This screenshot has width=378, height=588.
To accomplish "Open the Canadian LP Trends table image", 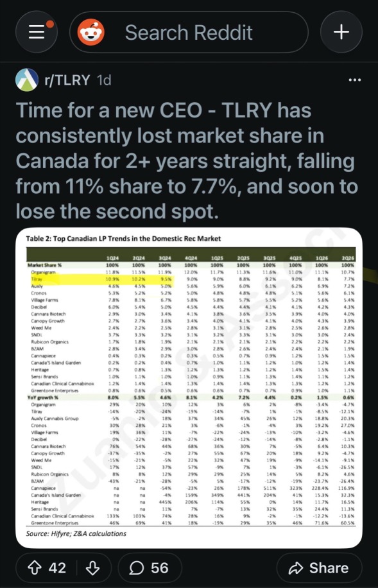I will 189,388.
